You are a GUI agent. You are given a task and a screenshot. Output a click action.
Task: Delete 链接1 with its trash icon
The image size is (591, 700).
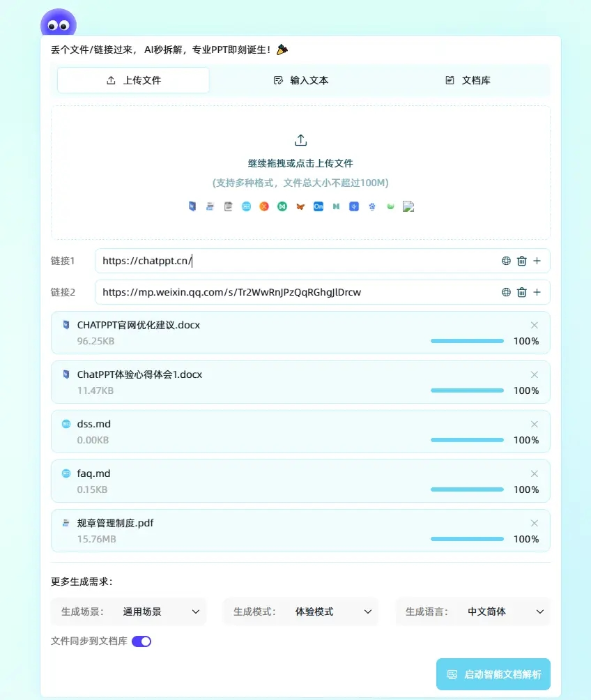[522, 261]
